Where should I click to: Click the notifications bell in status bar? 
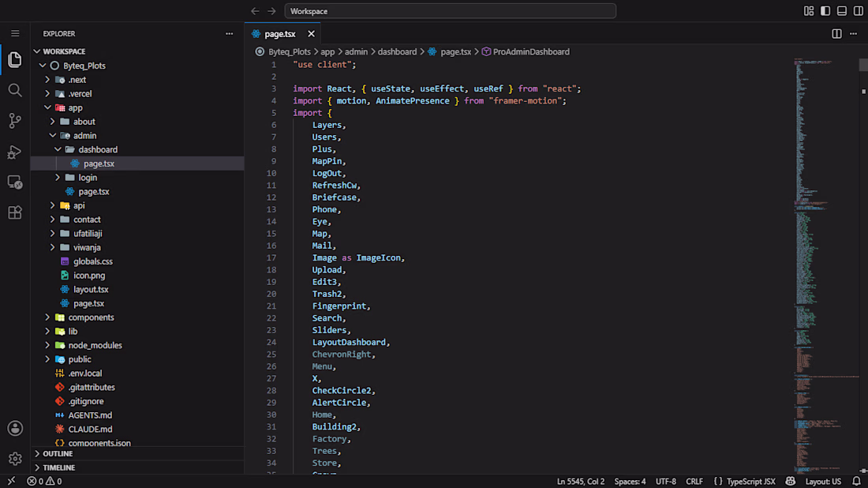[856, 482]
